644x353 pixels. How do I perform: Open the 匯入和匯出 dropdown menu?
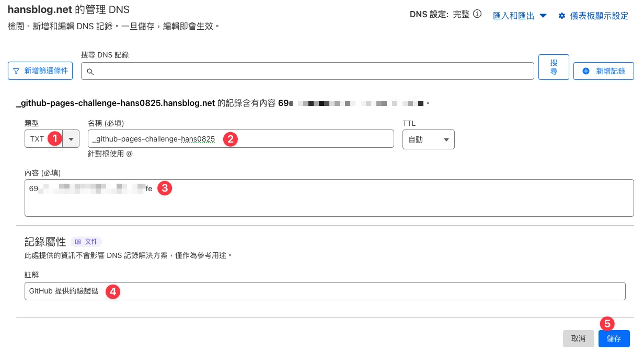(520, 16)
